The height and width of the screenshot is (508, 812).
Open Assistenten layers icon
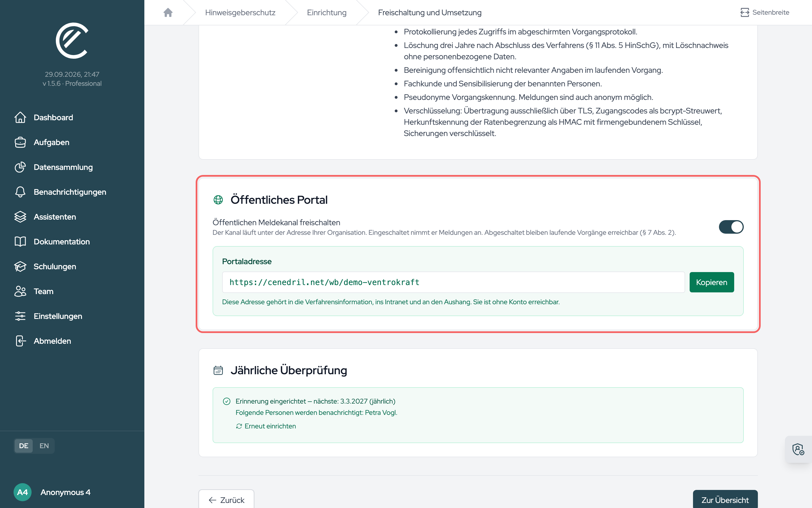20,217
